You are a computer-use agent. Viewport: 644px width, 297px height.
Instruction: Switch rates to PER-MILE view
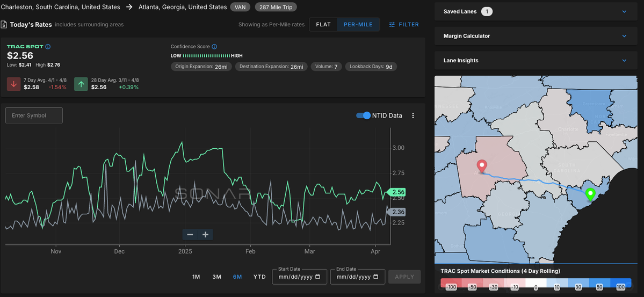358,25
